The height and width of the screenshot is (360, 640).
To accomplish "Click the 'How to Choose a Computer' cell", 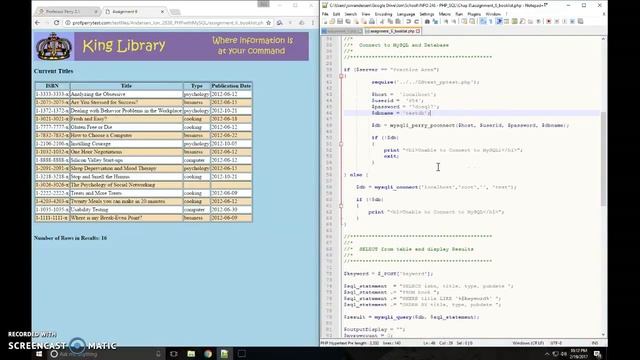I will coord(126,135).
